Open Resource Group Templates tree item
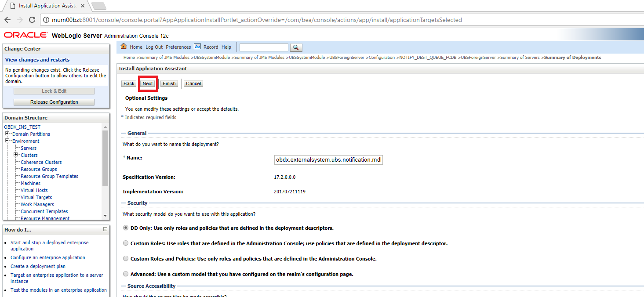 [49, 176]
